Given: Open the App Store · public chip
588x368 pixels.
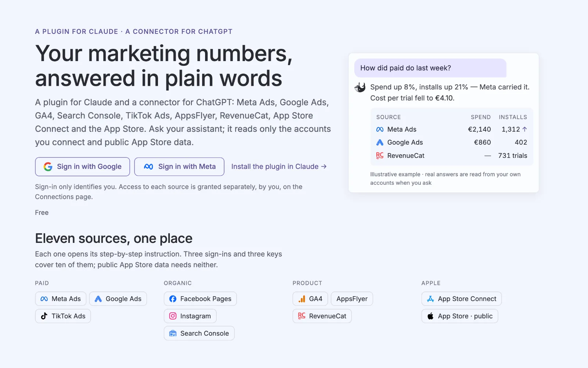Looking at the screenshot, I should tap(460, 316).
